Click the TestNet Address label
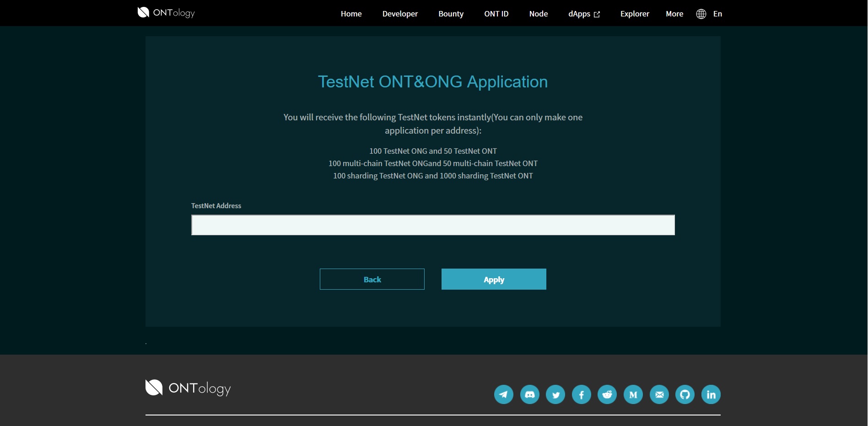The width and height of the screenshot is (868, 426). tap(216, 206)
